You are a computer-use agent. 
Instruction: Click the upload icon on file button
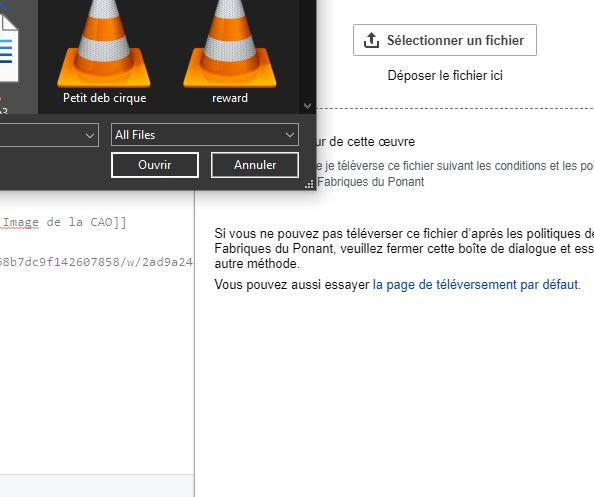click(x=371, y=40)
